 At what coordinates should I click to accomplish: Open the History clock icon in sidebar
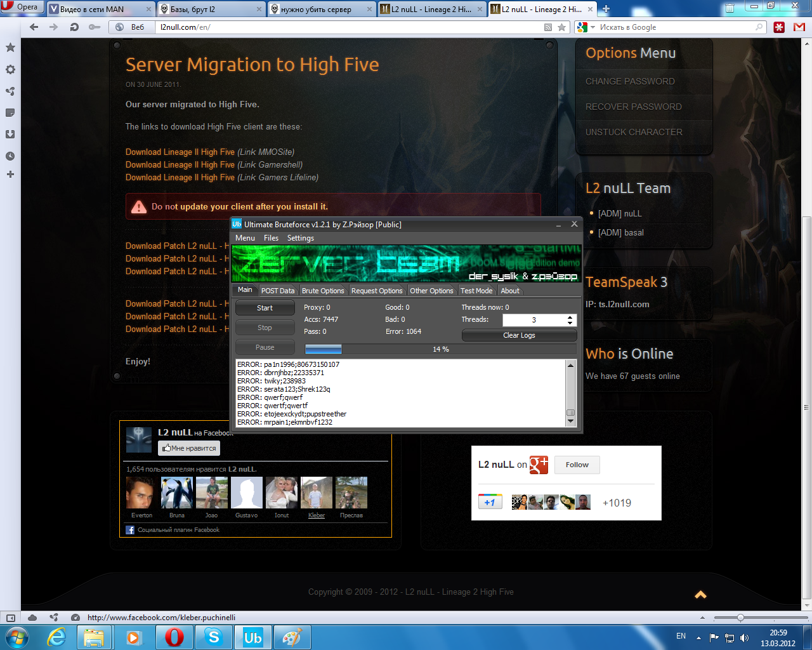click(10, 156)
